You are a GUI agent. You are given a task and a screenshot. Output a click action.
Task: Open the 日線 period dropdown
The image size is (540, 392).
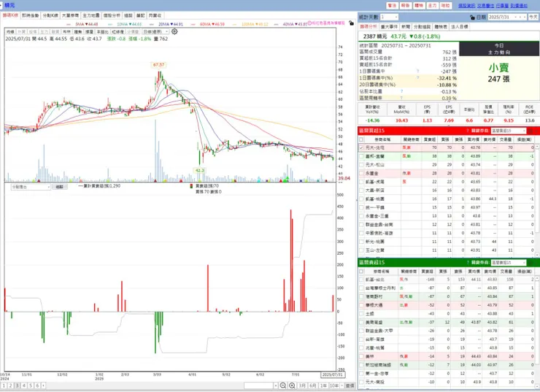coord(155,31)
